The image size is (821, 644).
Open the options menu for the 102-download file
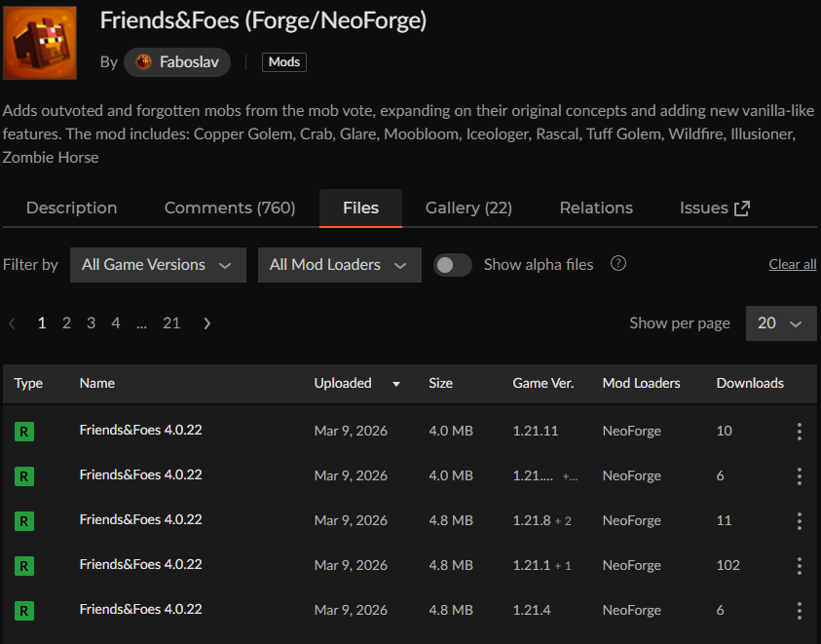point(799,565)
